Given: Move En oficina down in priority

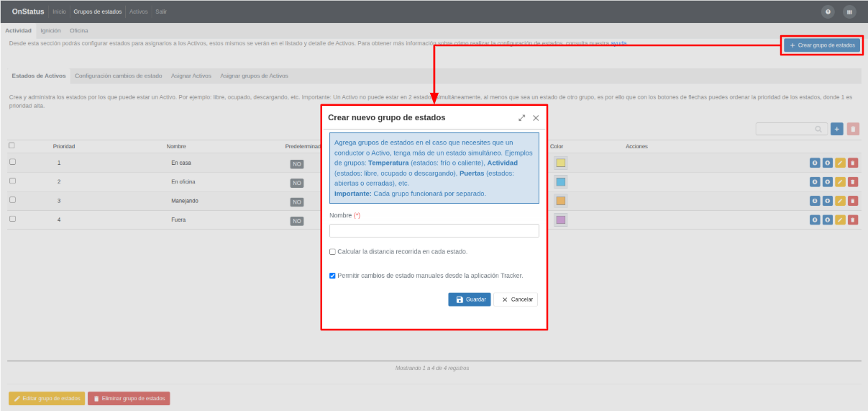Looking at the screenshot, I should [815, 181].
